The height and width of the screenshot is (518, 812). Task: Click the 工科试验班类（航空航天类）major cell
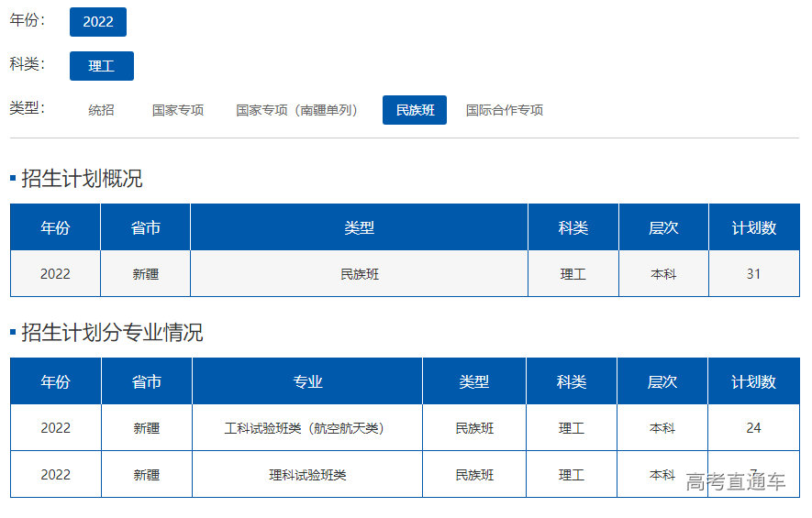[x=307, y=428]
